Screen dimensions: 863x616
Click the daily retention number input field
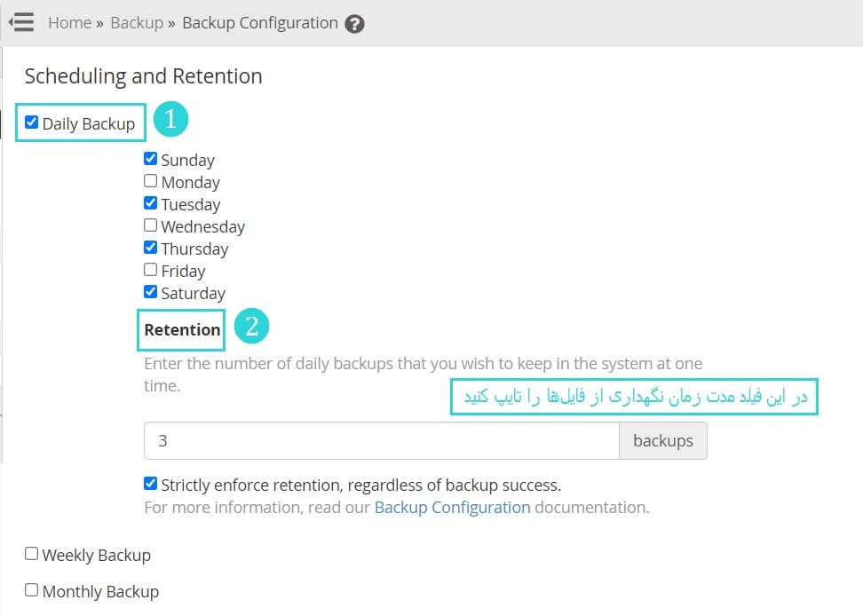tap(382, 440)
